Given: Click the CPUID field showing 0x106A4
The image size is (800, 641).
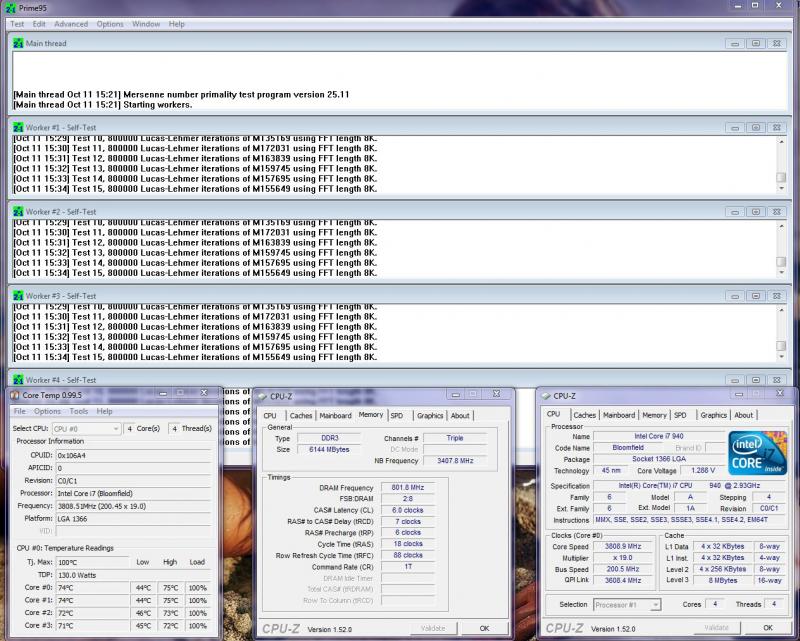Looking at the screenshot, I should (133, 455).
